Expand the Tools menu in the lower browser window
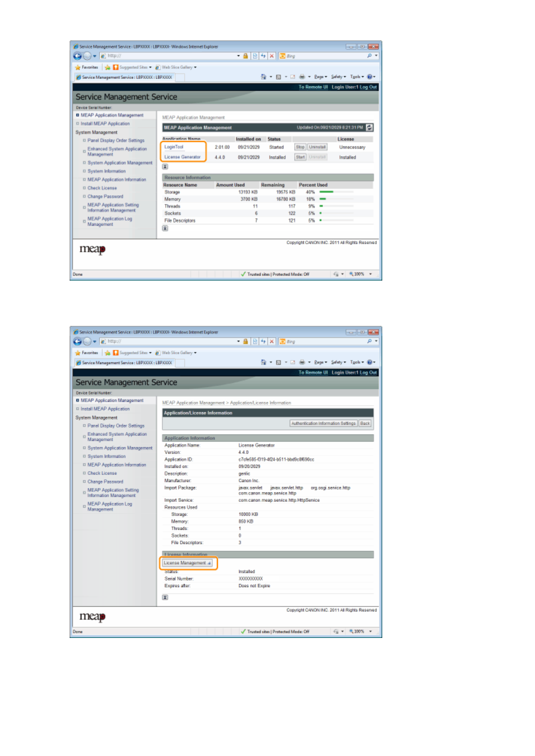The image size is (535, 756). point(357,362)
